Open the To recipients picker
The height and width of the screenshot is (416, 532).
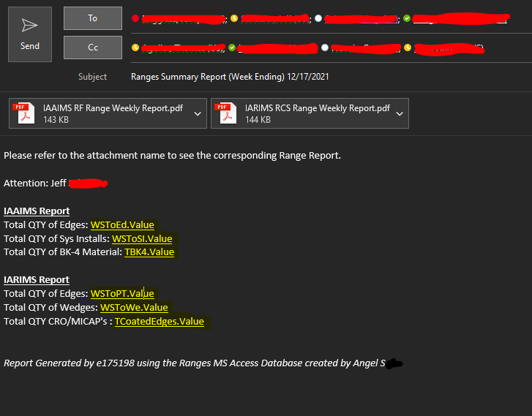point(93,18)
